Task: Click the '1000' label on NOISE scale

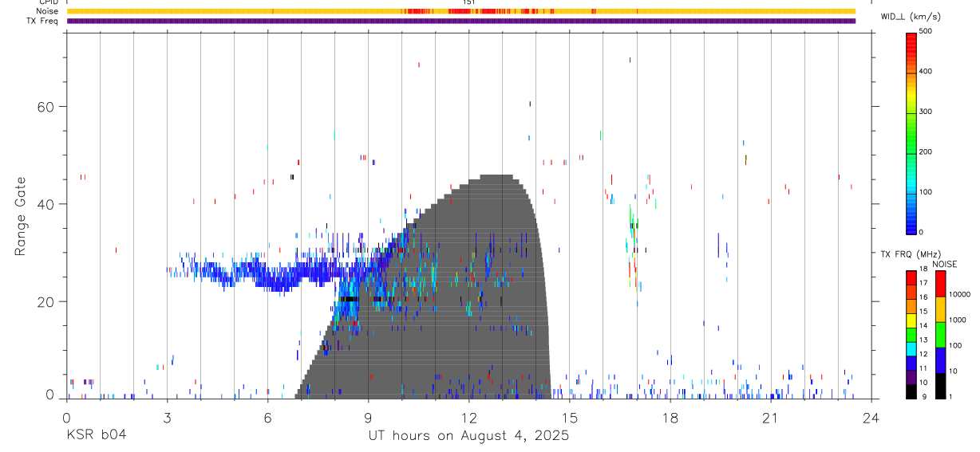Action: (x=958, y=320)
